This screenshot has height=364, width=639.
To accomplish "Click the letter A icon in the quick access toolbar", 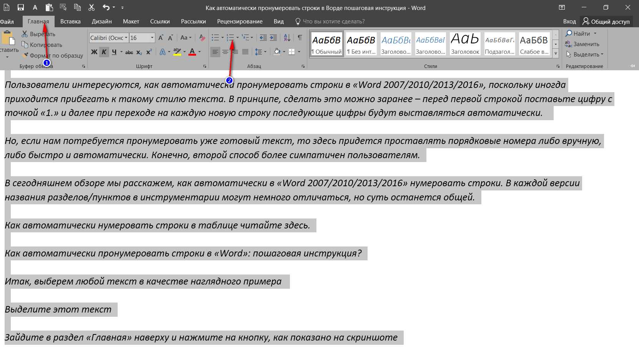I will (35, 7).
